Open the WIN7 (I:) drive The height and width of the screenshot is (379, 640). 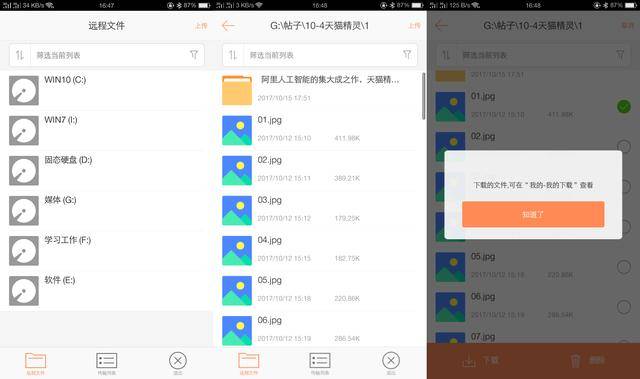(106, 130)
